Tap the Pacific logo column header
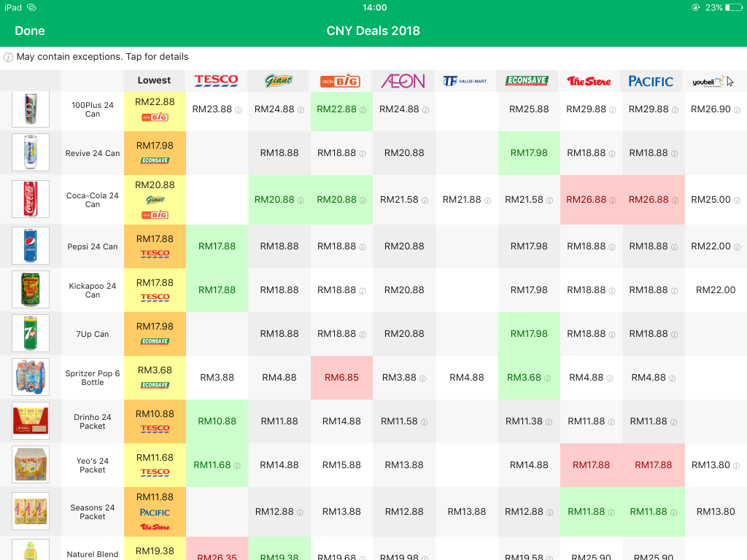 pyautogui.click(x=651, y=81)
